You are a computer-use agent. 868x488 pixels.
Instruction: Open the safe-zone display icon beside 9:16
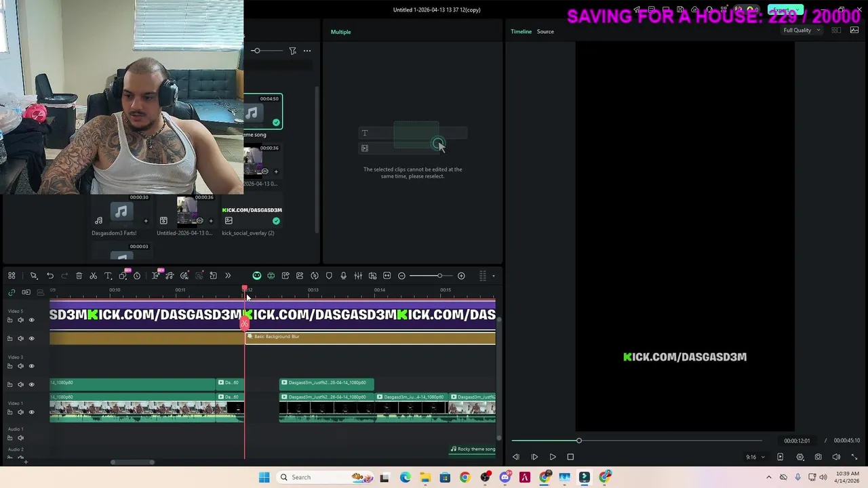point(780,457)
